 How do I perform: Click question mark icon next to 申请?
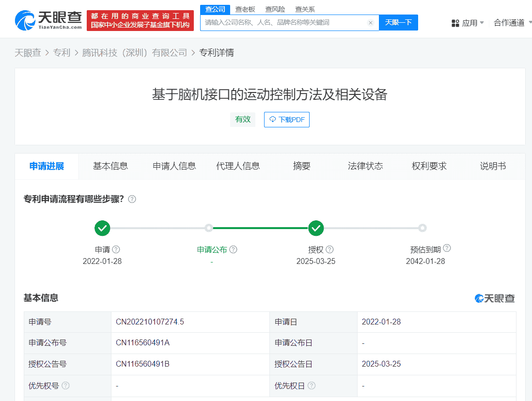116,249
